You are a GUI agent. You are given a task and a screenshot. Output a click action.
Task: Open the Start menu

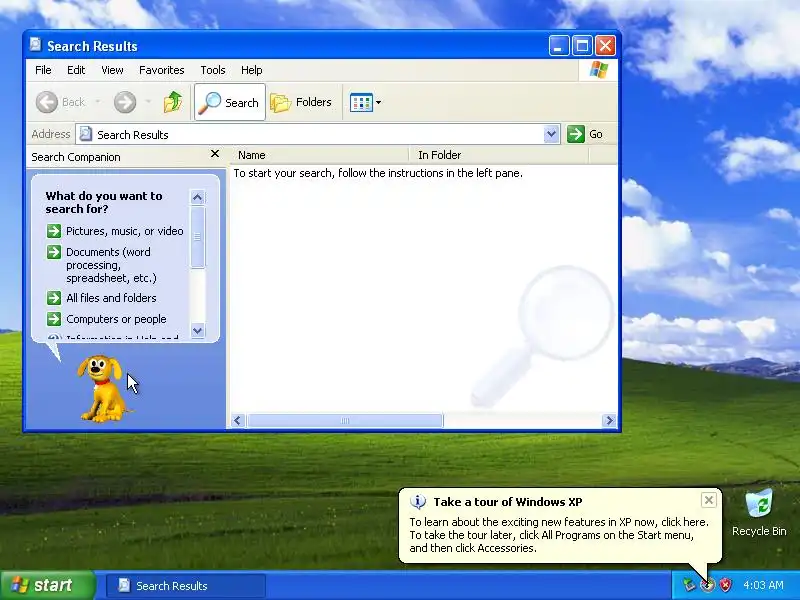pyautogui.click(x=48, y=585)
